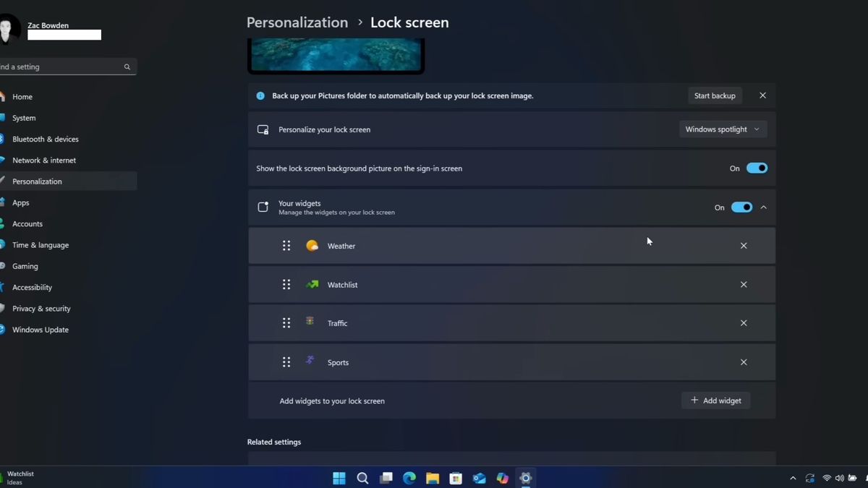Open the Windows spotlight dropdown

722,129
